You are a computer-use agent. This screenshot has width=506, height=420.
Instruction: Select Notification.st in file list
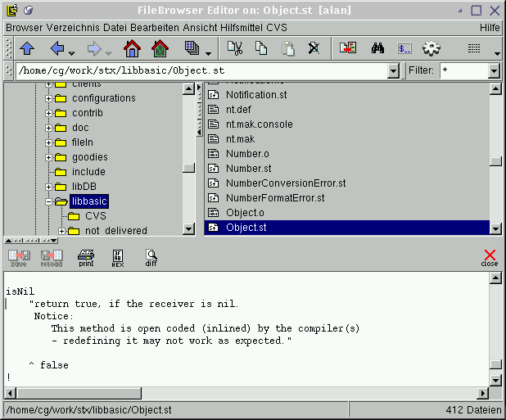[x=256, y=95]
